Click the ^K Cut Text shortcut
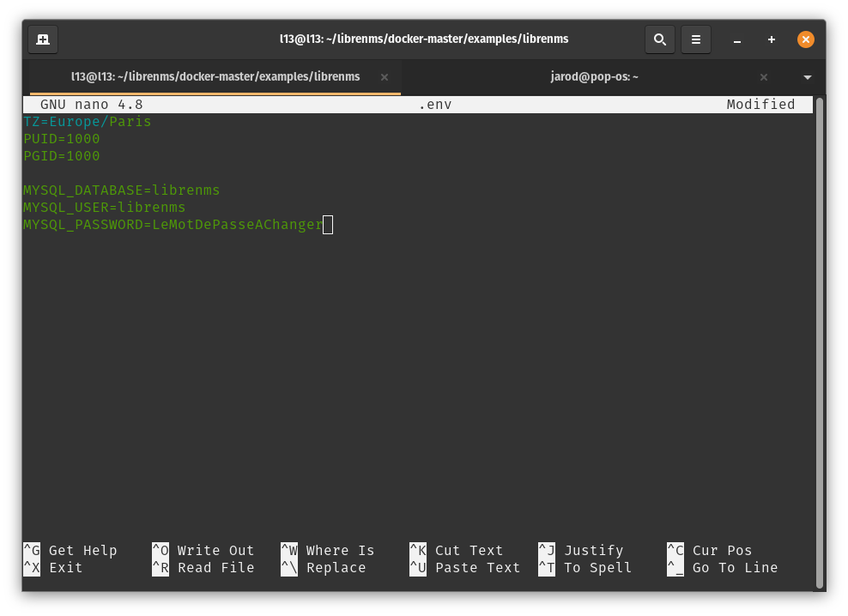848x616 pixels. pyautogui.click(x=457, y=551)
